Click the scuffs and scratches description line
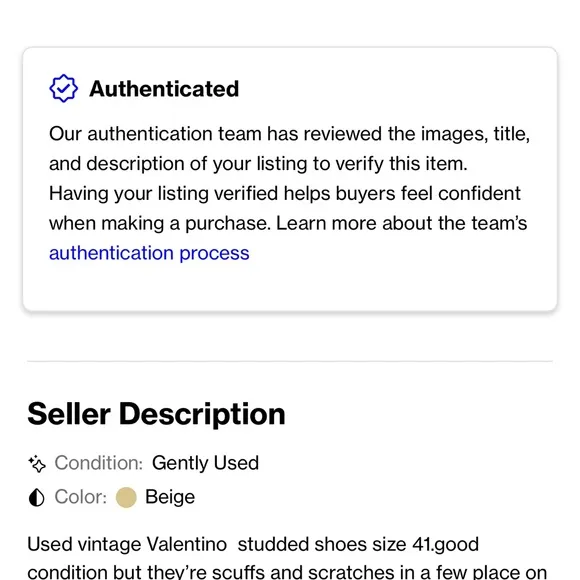 [x=287, y=572]
